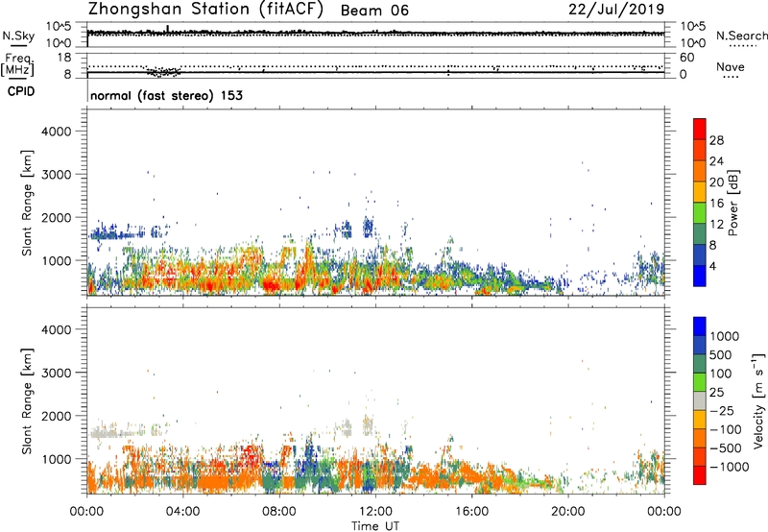Pick the bright blue top Velocity colorbar segment

700,326
